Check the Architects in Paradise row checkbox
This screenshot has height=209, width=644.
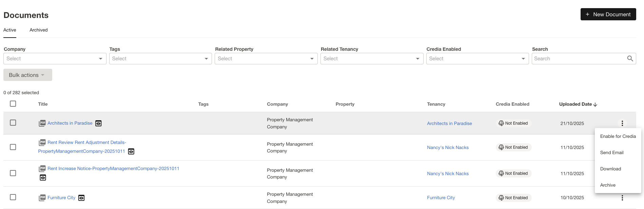[x=13, y=123]
